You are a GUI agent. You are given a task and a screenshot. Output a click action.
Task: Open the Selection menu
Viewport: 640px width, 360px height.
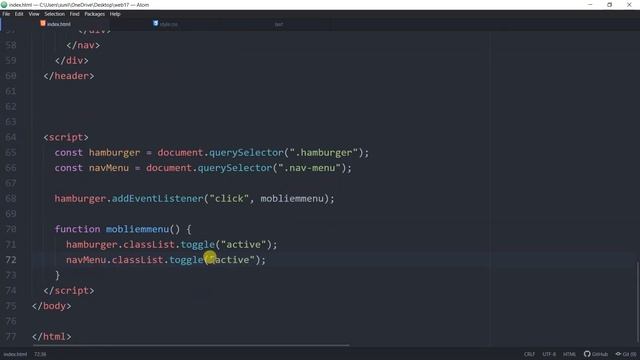55,14
